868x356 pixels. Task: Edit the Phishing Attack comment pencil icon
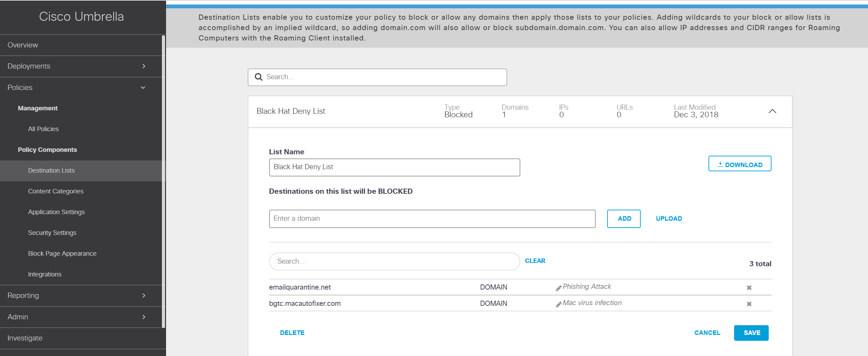click(558, 288)
